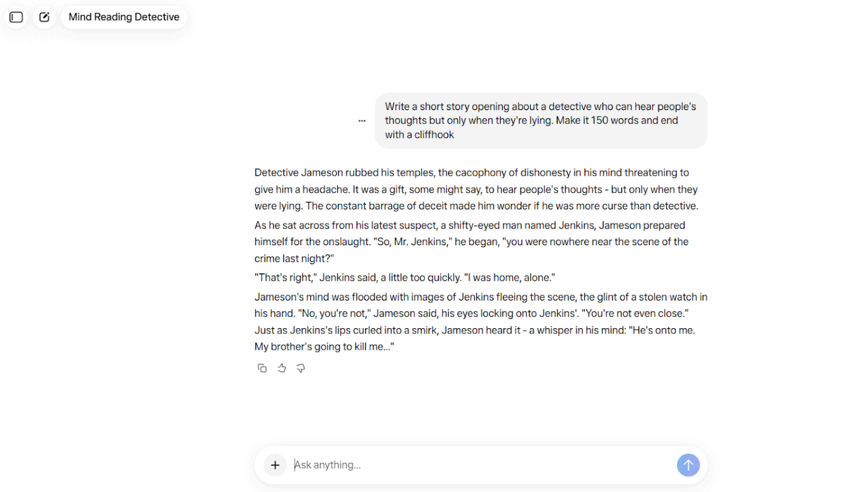Open the Mind Reading Detective chat title menu
The height and width of the screenshot is (492, 868).
[124, 17]
